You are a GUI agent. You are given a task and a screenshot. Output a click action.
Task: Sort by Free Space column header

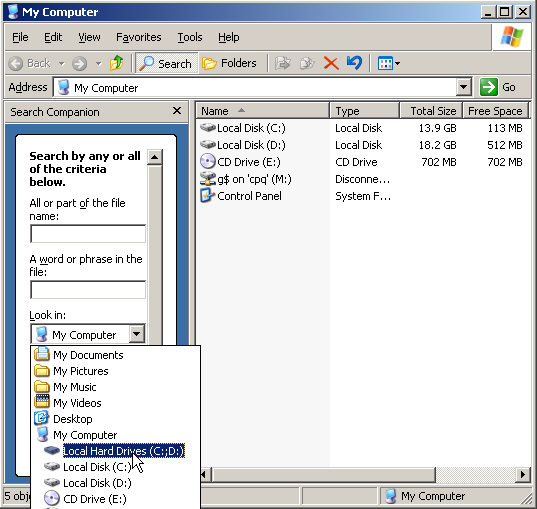click(495, 111)
